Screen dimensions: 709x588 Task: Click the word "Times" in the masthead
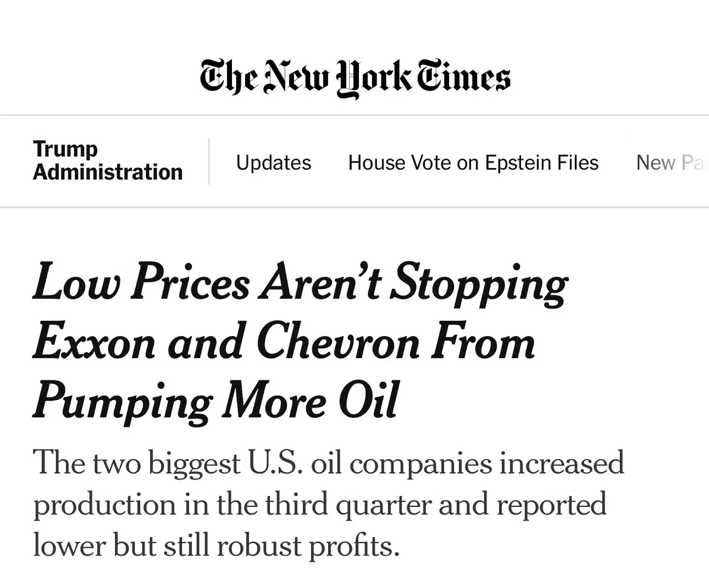click(463, 77)
